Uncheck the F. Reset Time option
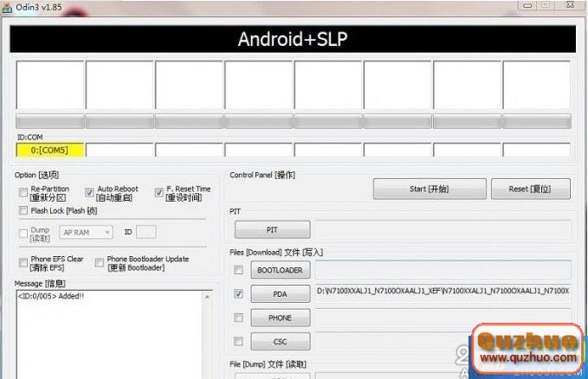Screen dimensions: 588x379 [159, 193]
